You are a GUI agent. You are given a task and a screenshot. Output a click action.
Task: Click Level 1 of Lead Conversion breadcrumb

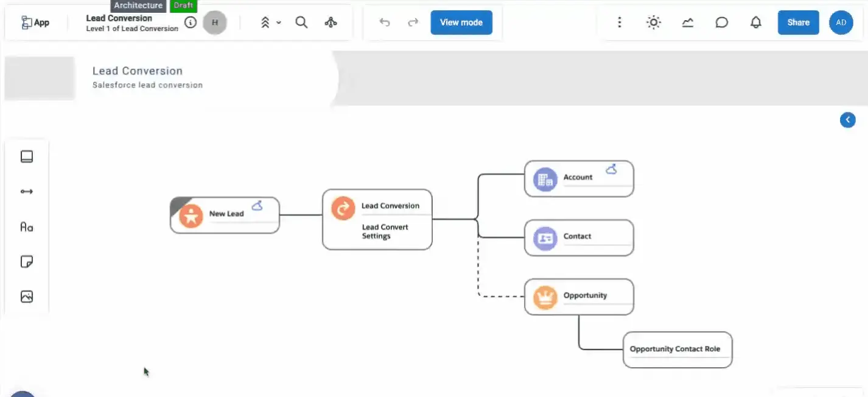[132, 29]
